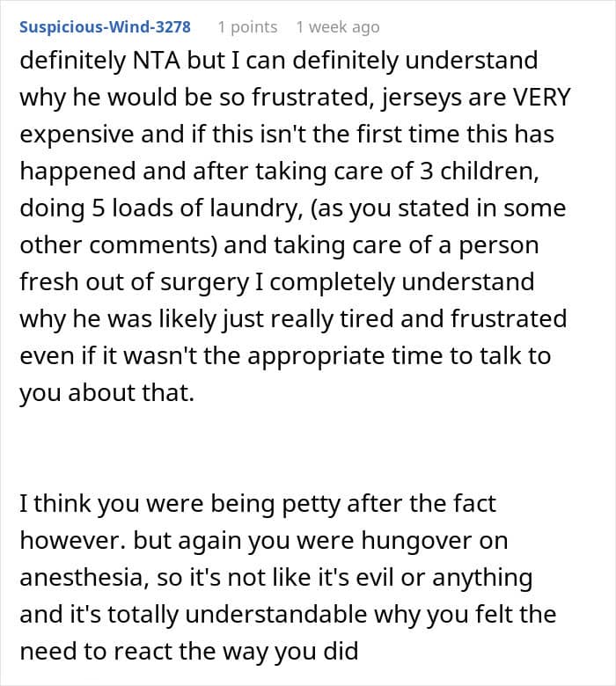The width and height of the screenshot is (616, 686).
Task: Click the "1 week ago" timestamp
Action: (x=338, y=27)
